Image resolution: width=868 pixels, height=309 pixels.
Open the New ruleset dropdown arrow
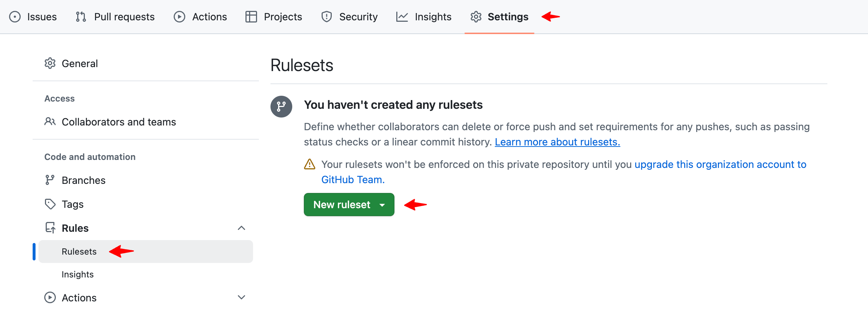(x=382, y=205)
